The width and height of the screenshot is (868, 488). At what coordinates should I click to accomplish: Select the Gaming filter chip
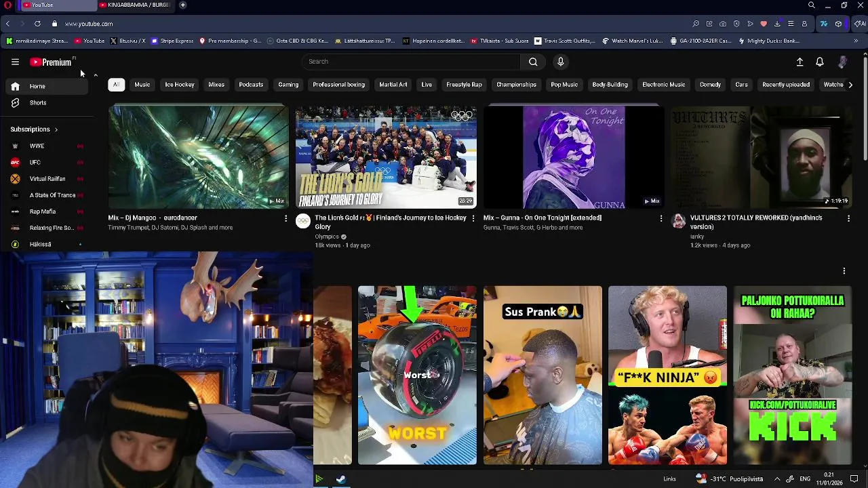(x=288, y=85)
